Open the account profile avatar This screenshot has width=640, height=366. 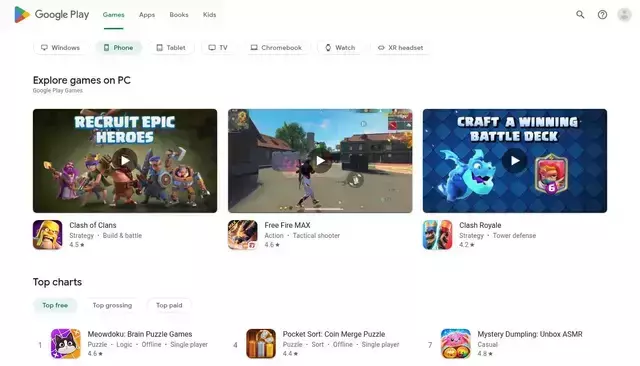(624, 15)
